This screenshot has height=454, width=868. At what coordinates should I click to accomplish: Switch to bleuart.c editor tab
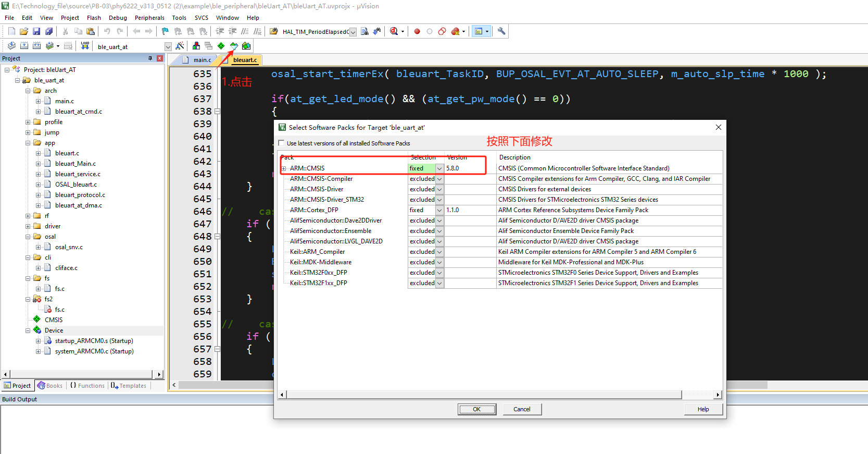tap(245, 60)
